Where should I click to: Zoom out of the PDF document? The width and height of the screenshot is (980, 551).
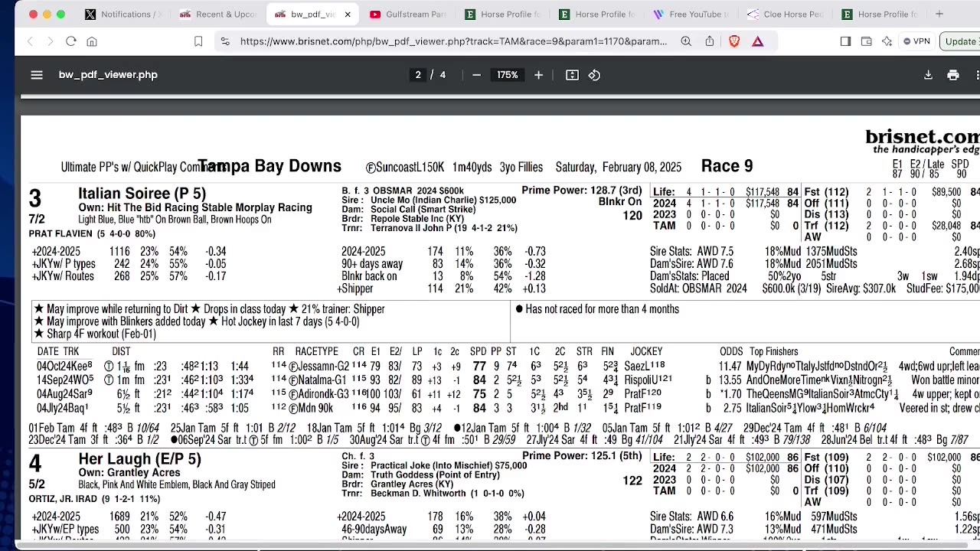476,75
